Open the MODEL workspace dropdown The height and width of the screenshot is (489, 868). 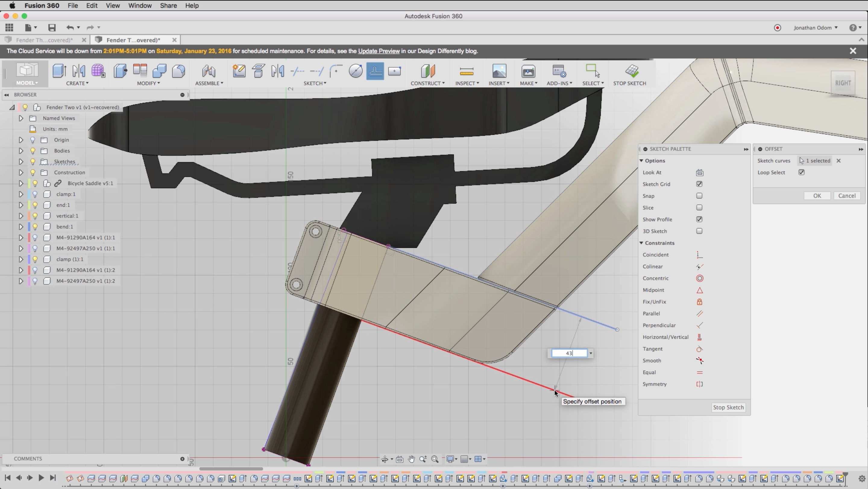[27, 83]
